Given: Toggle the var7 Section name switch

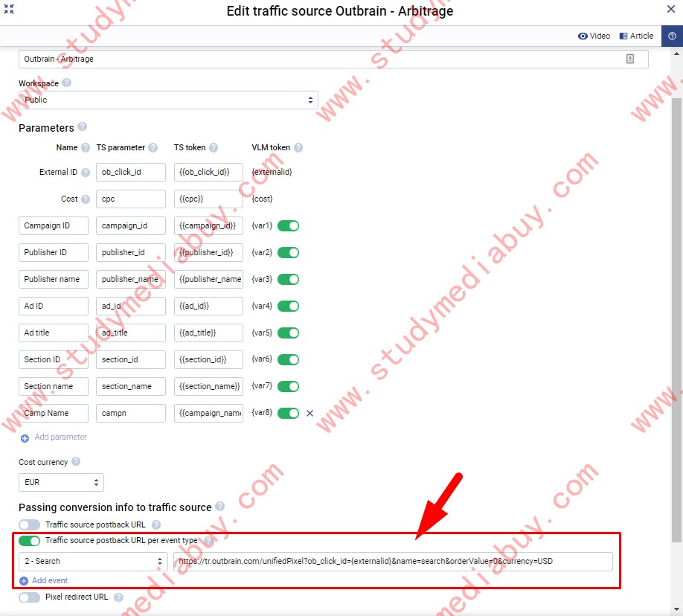Looking at the screenshot, I should click(x=289, y=386).
